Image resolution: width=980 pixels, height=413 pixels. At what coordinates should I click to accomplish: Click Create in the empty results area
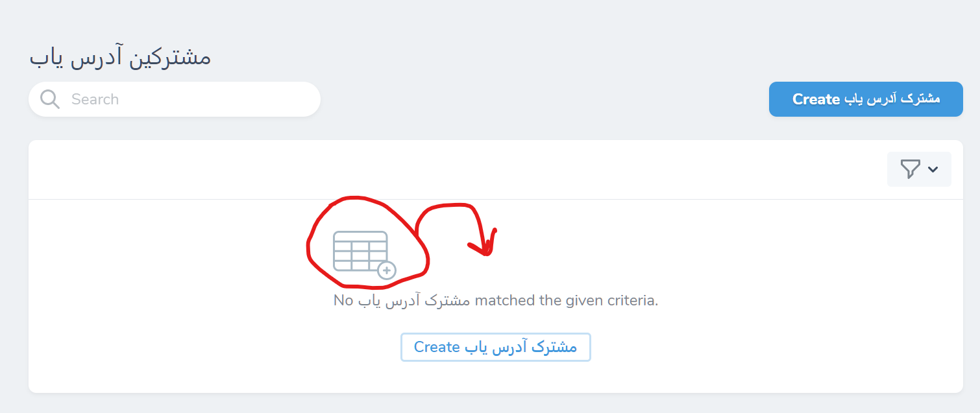pos(495,347)
